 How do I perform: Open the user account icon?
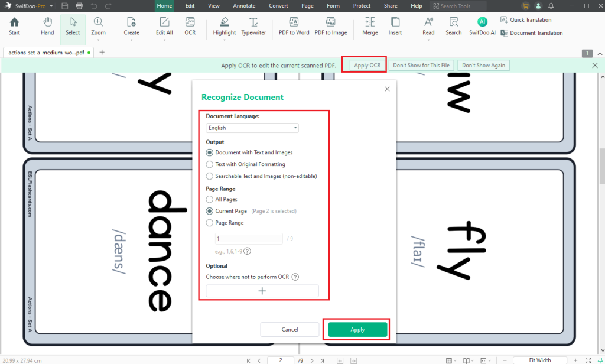click(x=538, y=6)
